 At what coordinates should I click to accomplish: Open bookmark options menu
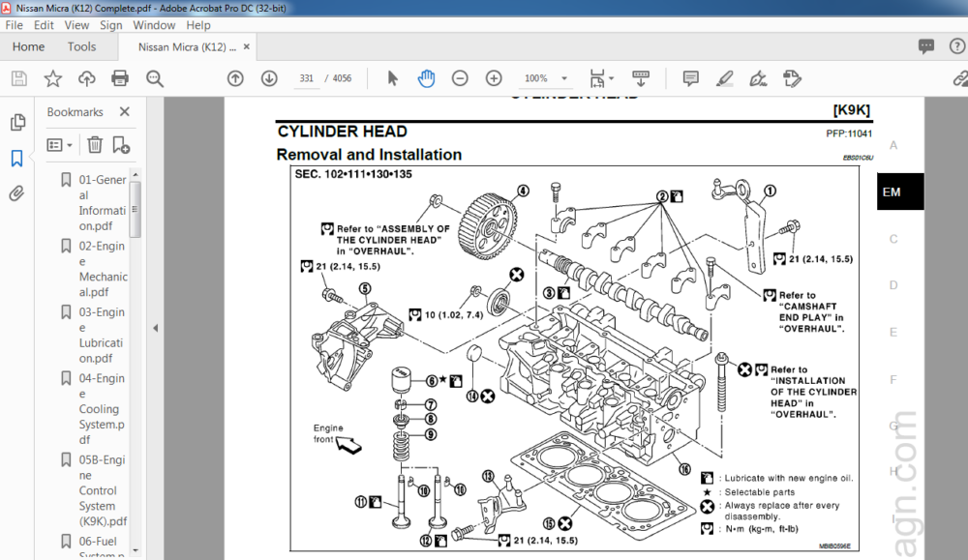click(60, 145)
